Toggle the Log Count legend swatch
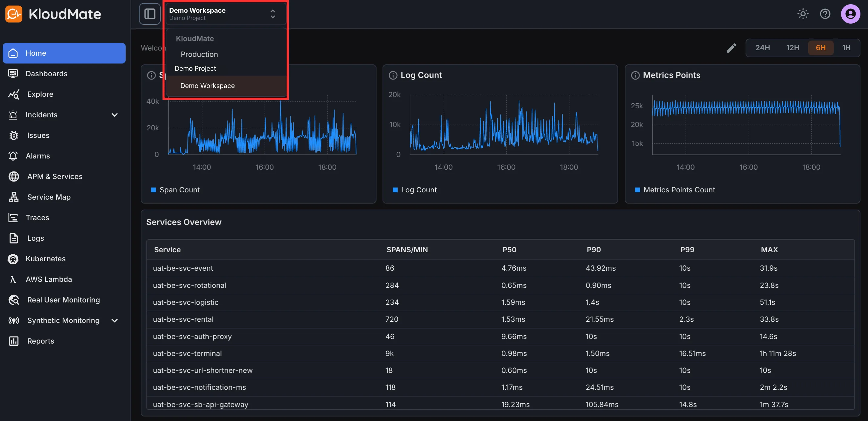 pyautogui.click(x=395, y=190)
